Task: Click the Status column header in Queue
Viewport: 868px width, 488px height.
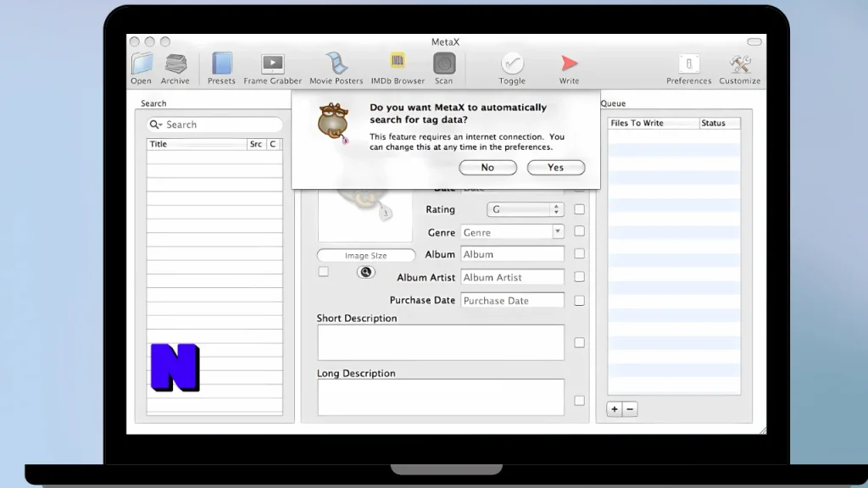Action: (x=720, y=123)
